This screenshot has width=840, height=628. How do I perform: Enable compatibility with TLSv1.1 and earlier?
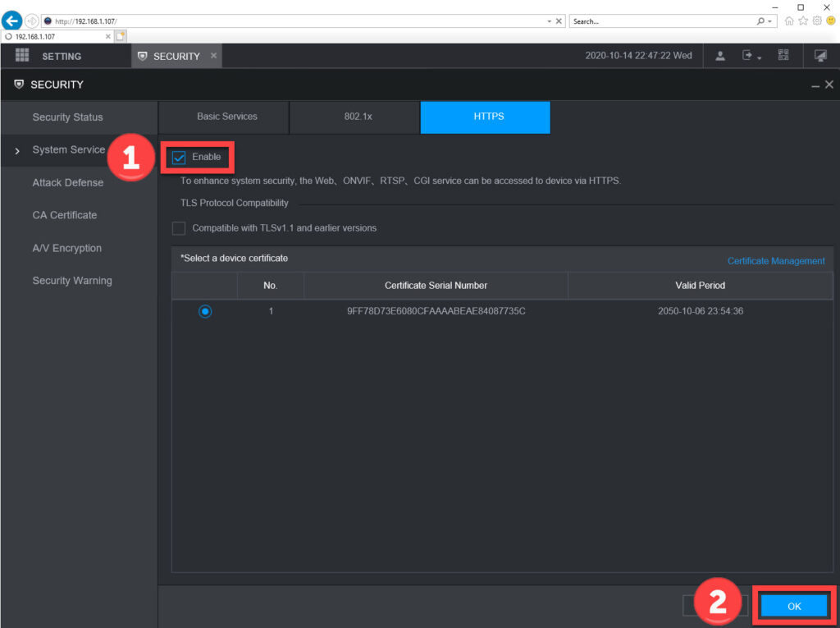[x=179, y=228]
